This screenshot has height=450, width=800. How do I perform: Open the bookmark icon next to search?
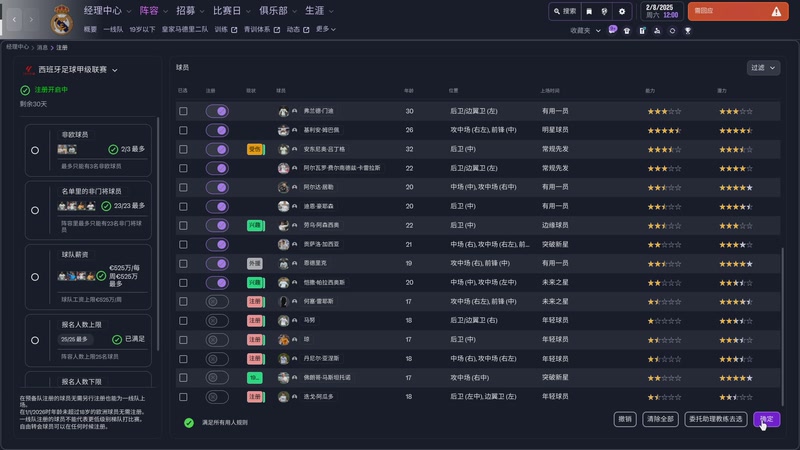pos(589,11)
